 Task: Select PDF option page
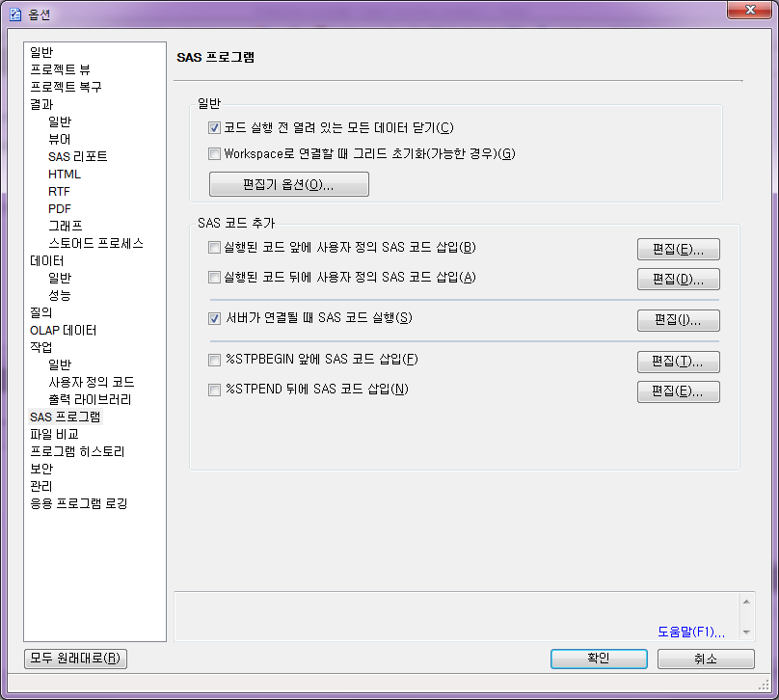tap(60, 208)
